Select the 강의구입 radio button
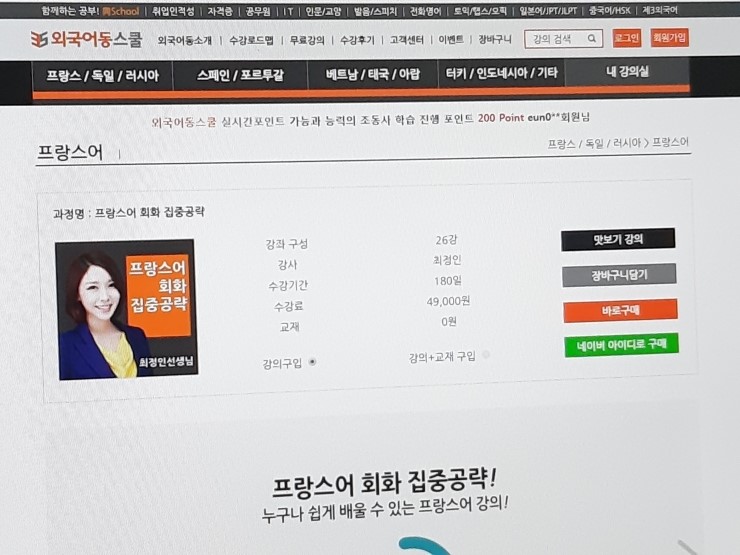Screen dimensions: 740x555 312,362
